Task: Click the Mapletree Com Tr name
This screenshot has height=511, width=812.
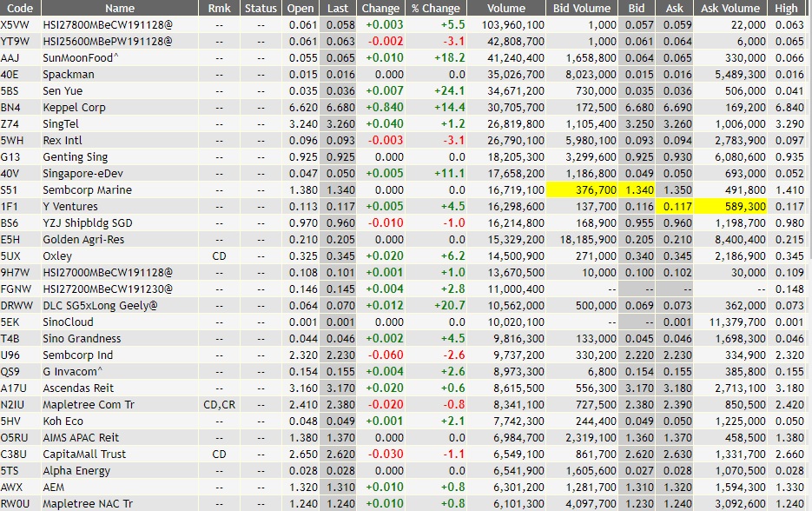Action: click(x=88, y=405)
